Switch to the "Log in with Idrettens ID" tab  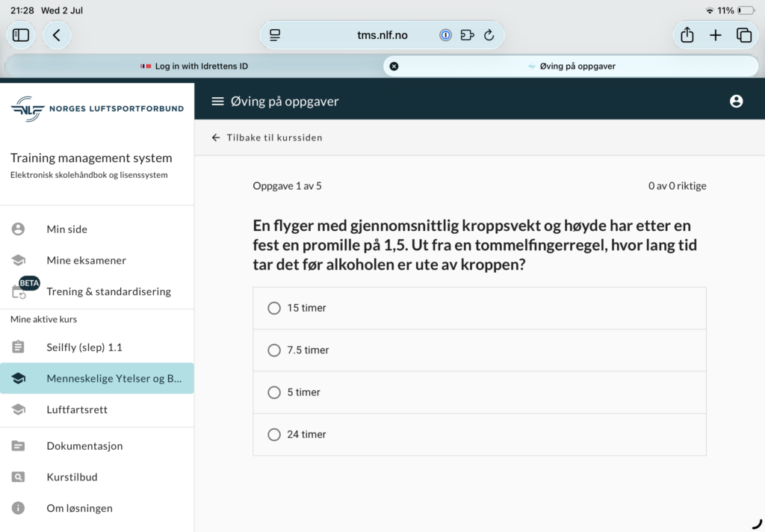click(x=194, y=66)
